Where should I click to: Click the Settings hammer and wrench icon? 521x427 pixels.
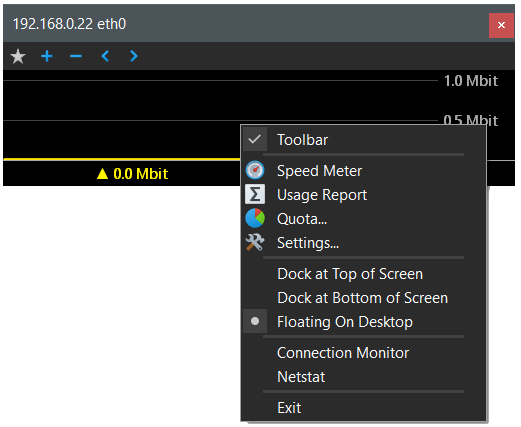click(x=255, y=242)
